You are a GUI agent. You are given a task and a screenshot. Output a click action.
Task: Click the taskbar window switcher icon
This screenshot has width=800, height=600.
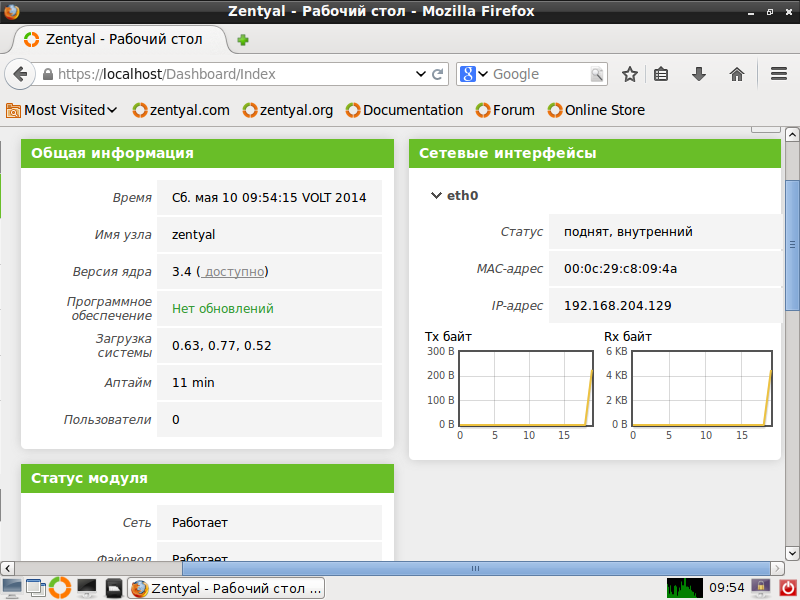tap(36, 588)
